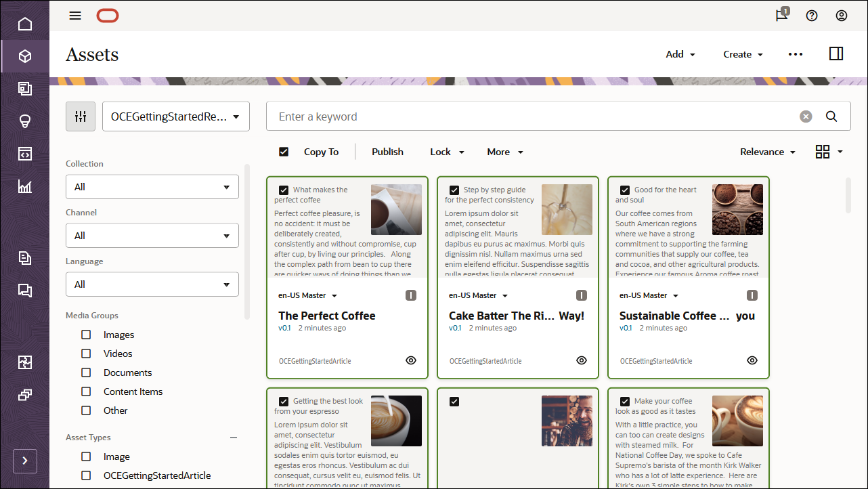Expand the Channel All dropdown

[152, 235]
